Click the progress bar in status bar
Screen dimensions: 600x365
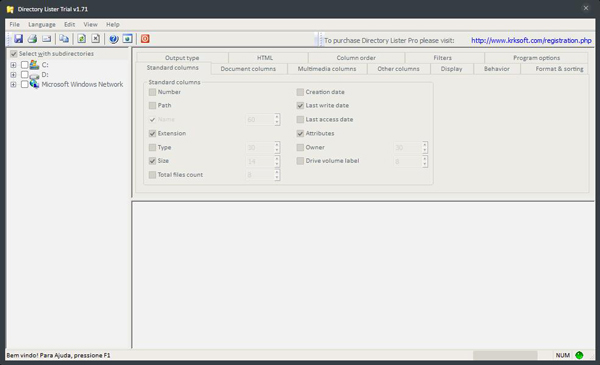(x=505, y=355)
